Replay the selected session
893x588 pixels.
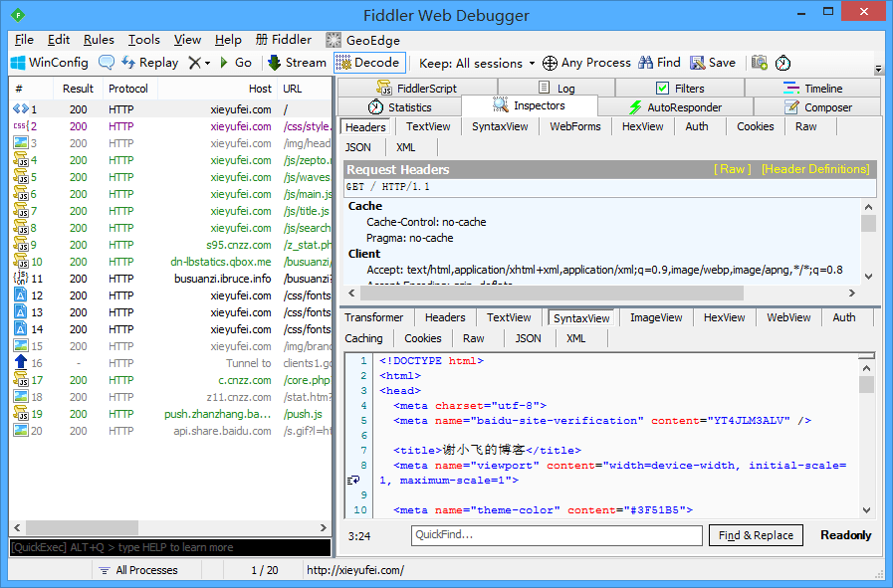(149, 63)
